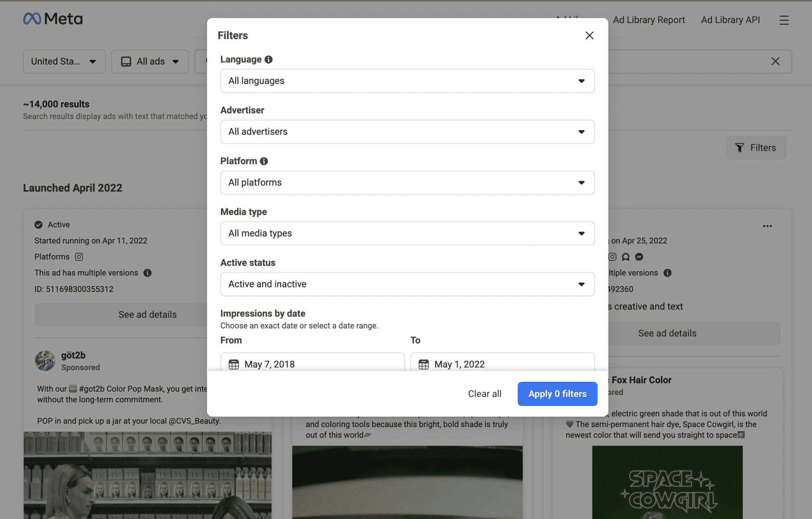Click the Messenger platform icon on the right ad
Image resolution: width=812 pixels, height=519 pixels.
pyautogui.click(x=639, y=257)
